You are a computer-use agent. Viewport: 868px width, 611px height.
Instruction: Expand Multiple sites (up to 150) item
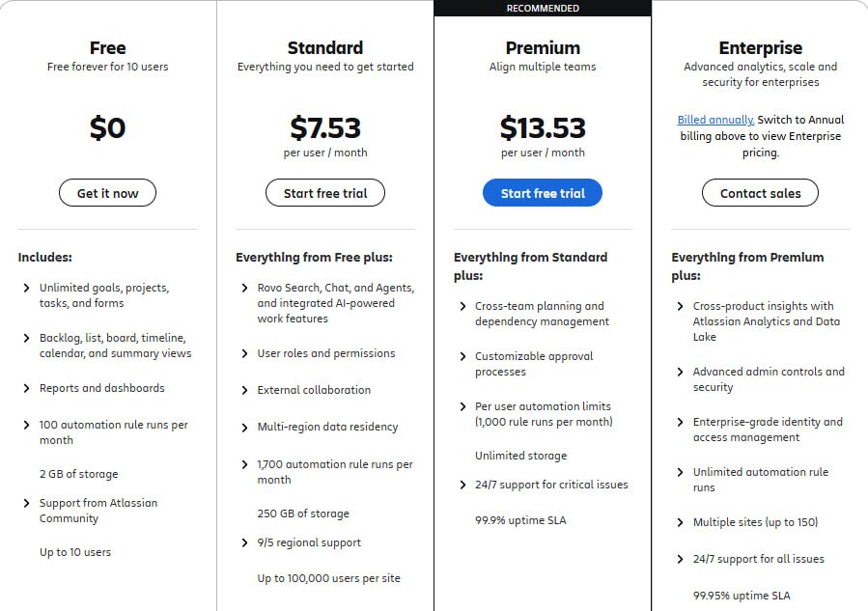click(681, 522)
